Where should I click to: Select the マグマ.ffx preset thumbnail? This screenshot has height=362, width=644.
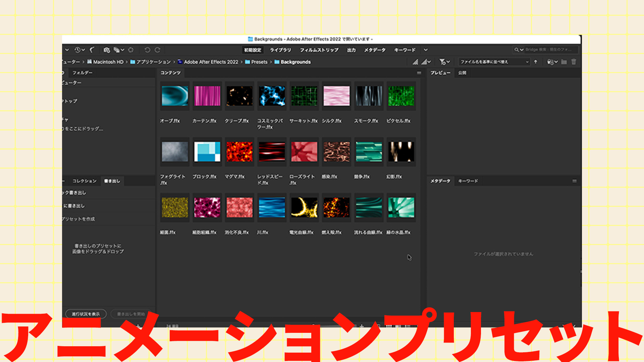[239, 152]
